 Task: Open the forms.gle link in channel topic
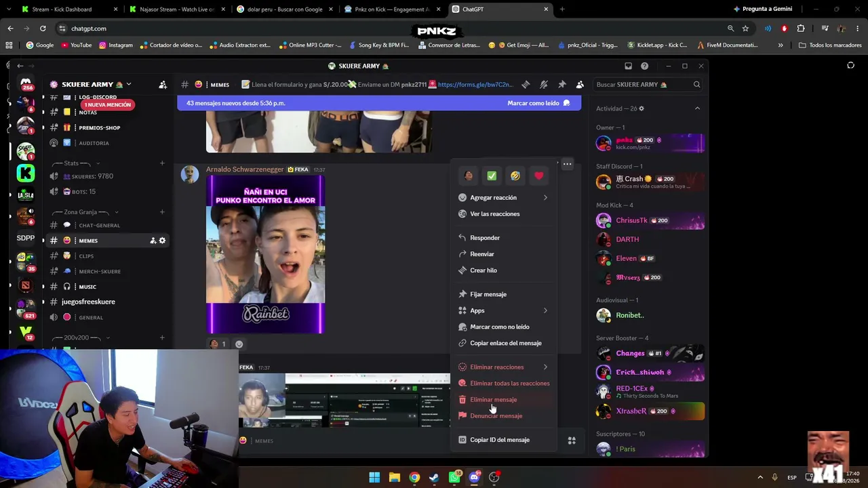click(475, 85)
